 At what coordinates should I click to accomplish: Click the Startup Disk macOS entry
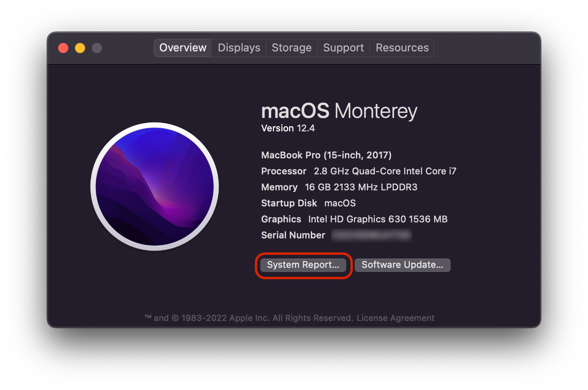coord(308,203)
